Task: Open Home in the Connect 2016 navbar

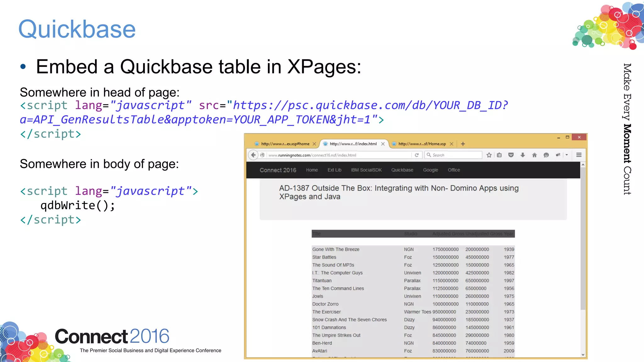Action: pos(312,170)
